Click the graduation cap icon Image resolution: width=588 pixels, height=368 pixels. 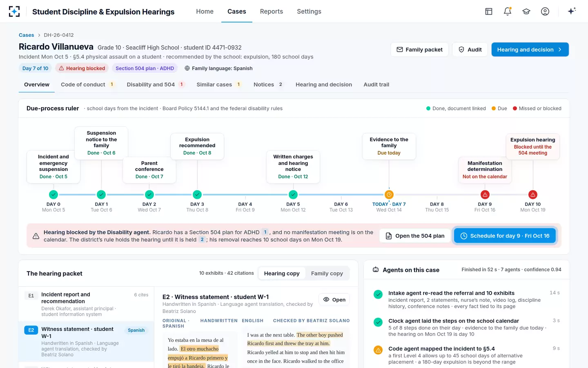[x=526, y=11]
